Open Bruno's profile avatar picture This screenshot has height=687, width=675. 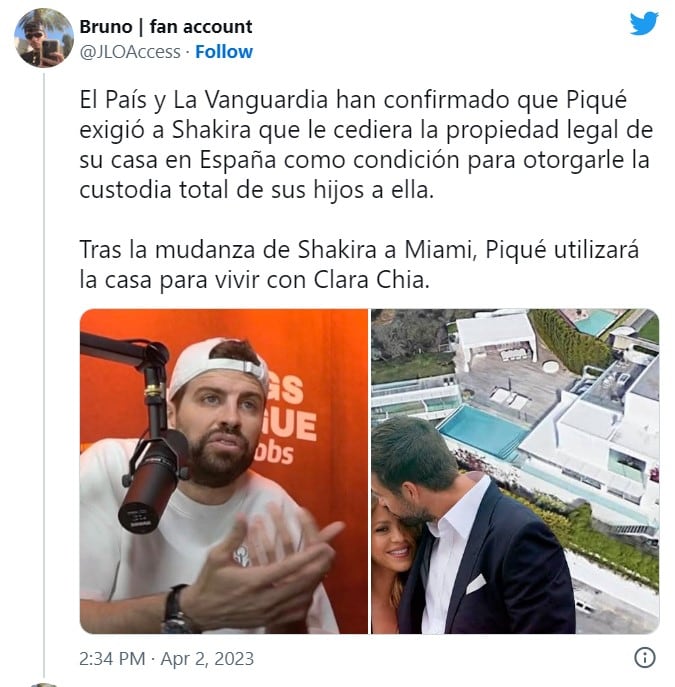pyautogui.click(x=44, y=38)
